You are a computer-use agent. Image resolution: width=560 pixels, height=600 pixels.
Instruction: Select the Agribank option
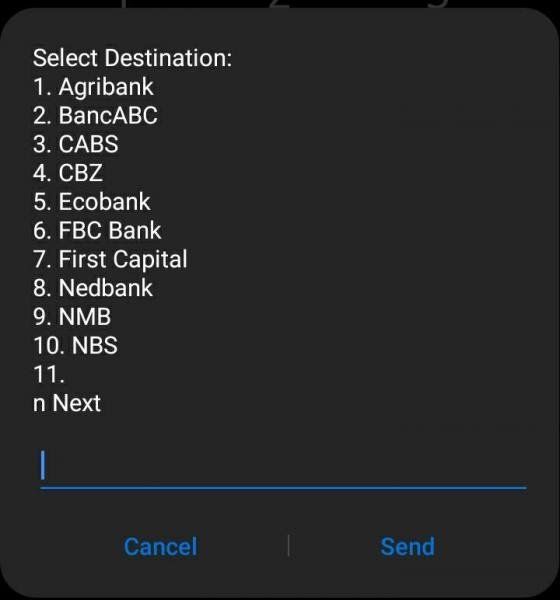coord(93,87)
